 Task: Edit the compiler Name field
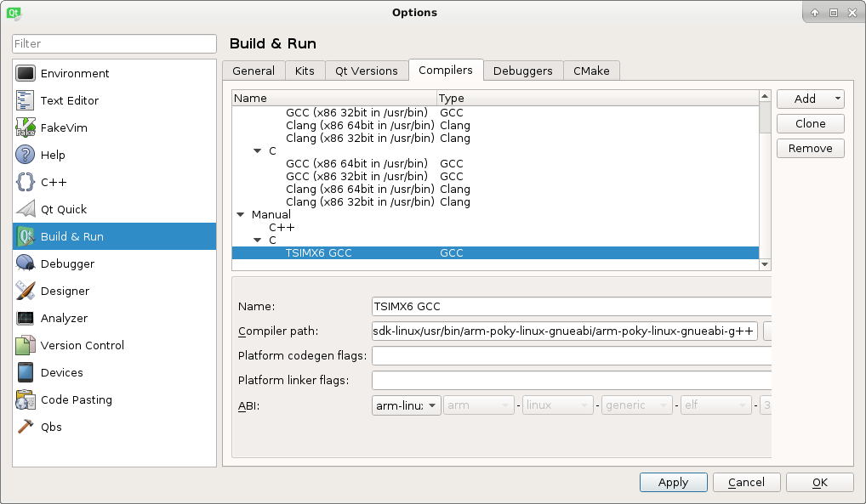point(572,306)
